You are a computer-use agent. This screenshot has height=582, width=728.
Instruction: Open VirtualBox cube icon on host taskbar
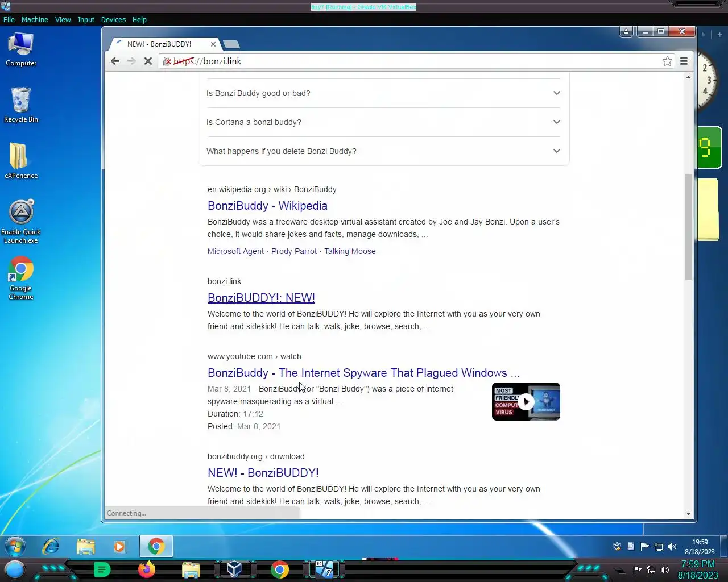[234, 569]
